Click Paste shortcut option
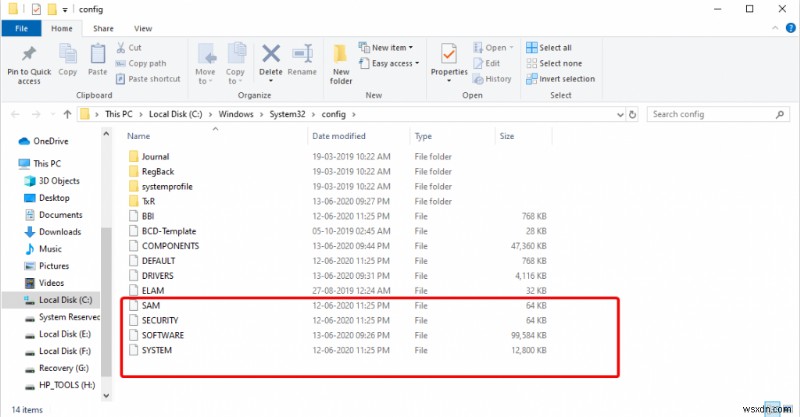Viewport: 800px width, 417px height. coord(148,79)
